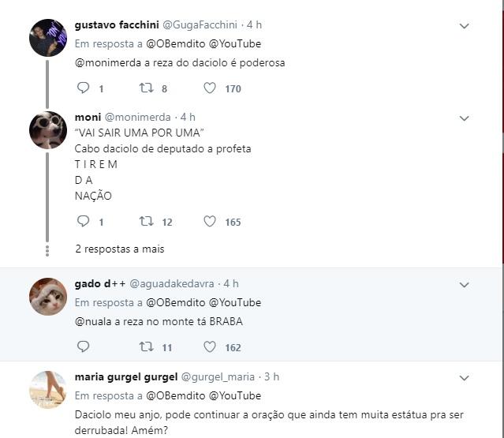Like gado d++ tweet with 162 likes
The image size is (504, 438).
click(210, 346)
